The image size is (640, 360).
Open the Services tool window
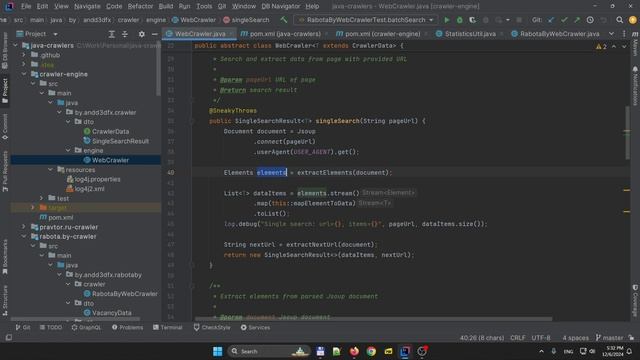255,327
